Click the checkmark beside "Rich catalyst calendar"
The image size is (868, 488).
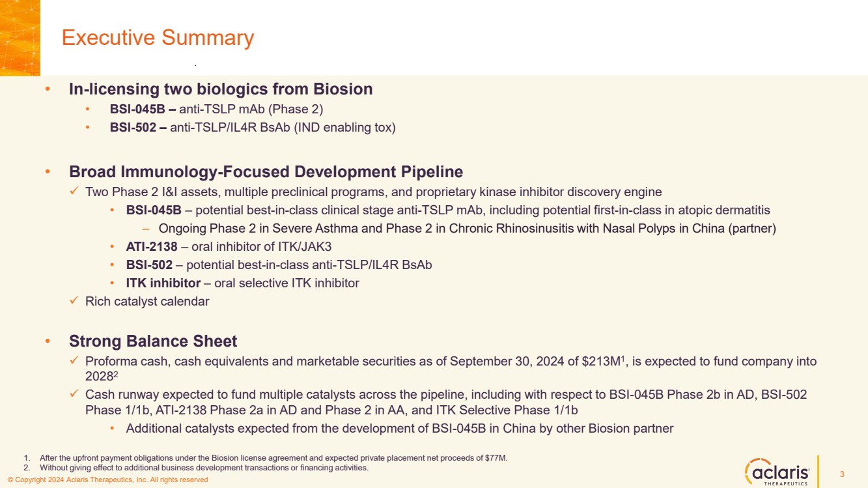click(x=74, y=301)
